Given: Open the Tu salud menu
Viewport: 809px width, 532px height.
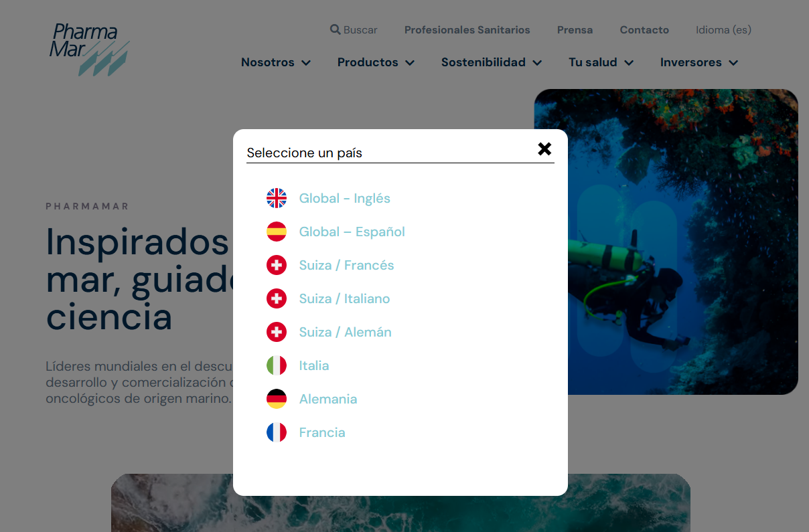Looking at the screenshot, I should click(593, 62).
